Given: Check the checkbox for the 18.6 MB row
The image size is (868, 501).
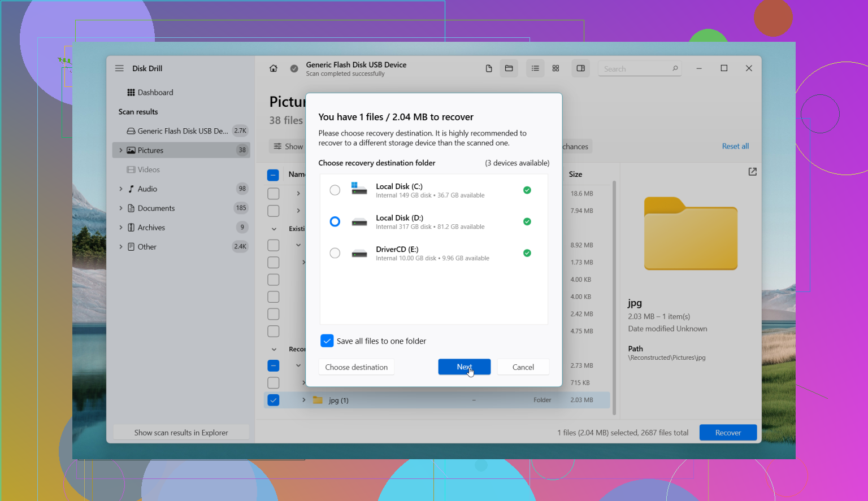Looking at the screenshot, I should tap(273, 194).
